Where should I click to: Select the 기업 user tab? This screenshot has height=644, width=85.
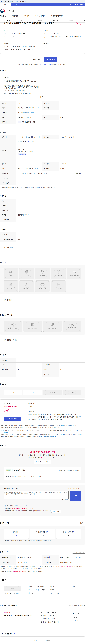coord(16,5)
